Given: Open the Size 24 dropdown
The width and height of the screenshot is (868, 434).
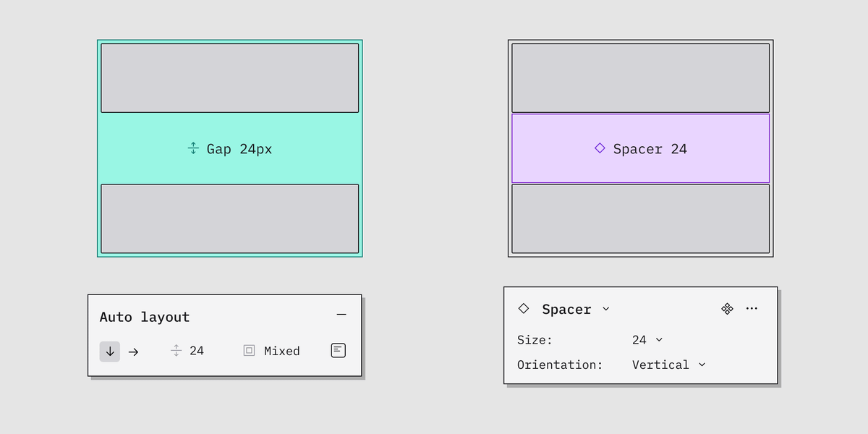Looking at the screenshot, I should click(x=647, y=340).
